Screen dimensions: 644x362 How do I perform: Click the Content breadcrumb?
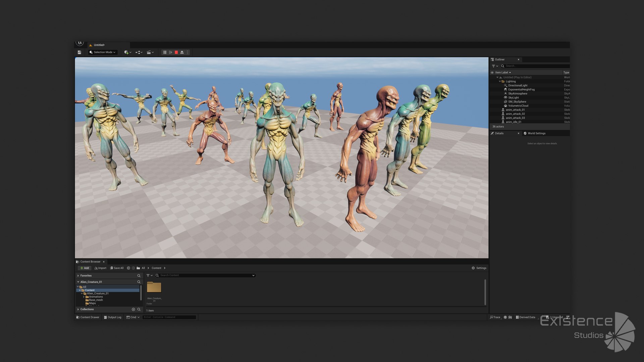[156, 268]
